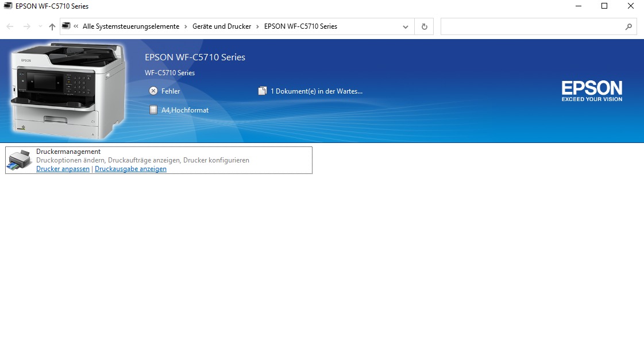Viewport: 644px width, 360px height.
Task: Click the printer icon in the address bar
Action: point(66,26)
